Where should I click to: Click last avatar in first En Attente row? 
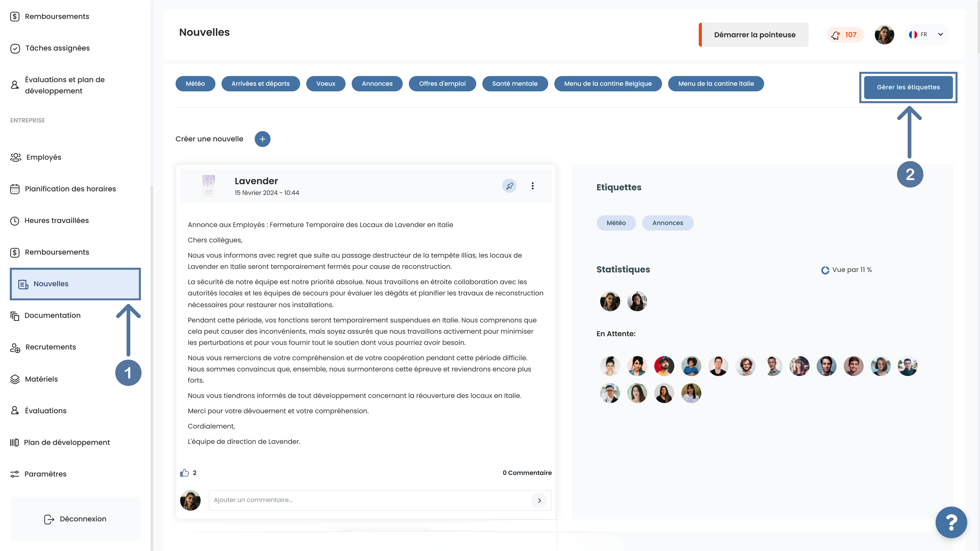point(907,366)
